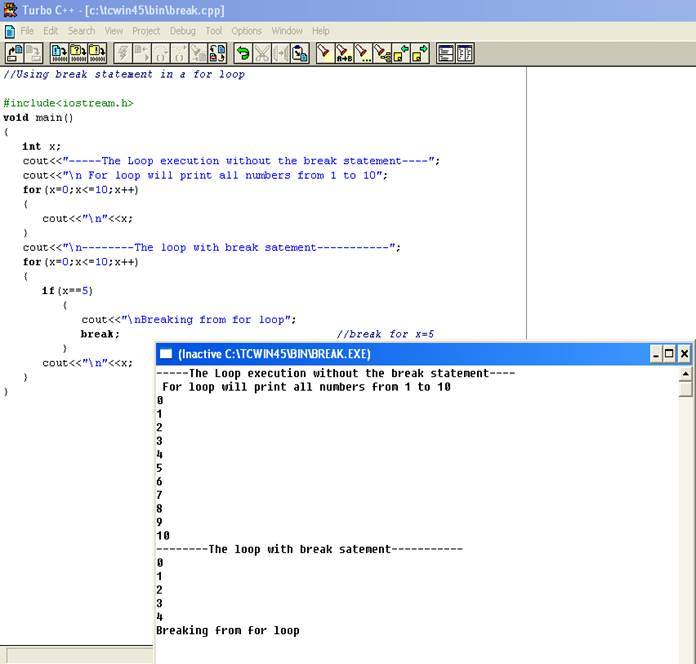The width and height of the screenshot is (696, 664).
Task: Open the Options menu
Action: tap(246, 31)
